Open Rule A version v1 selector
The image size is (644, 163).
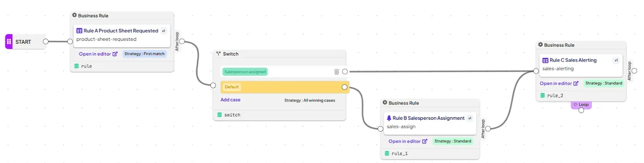click(x=164, y=31)
